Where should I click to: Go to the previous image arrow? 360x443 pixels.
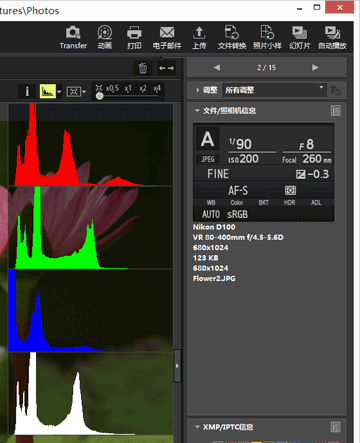217,68
